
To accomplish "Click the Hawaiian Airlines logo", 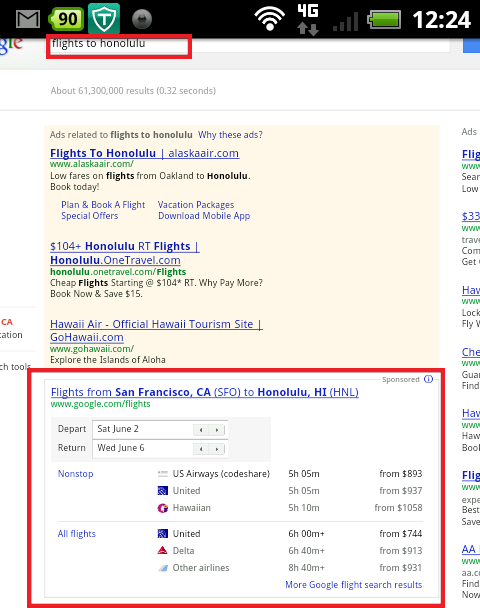I will coord(163,508).
